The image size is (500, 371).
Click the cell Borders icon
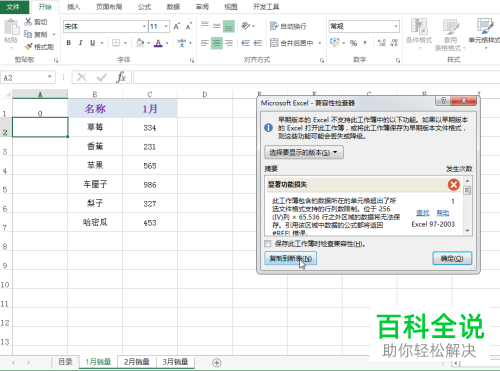(116, 43)
